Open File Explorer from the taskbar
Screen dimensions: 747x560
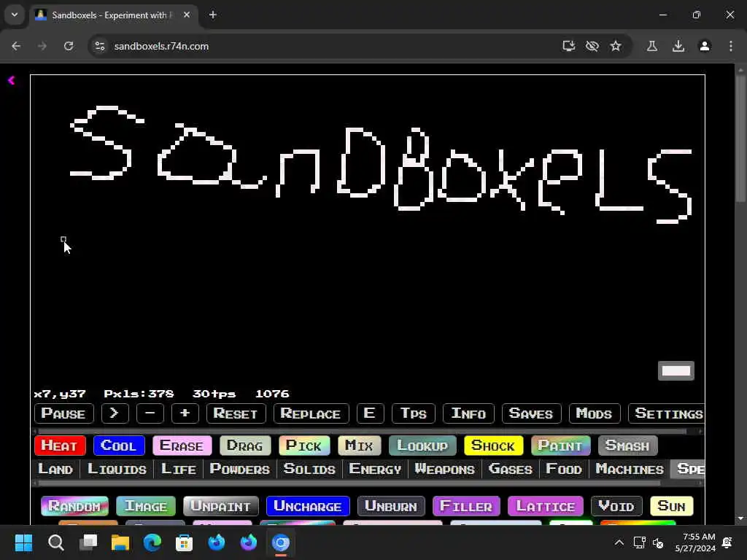pos(120,542)
